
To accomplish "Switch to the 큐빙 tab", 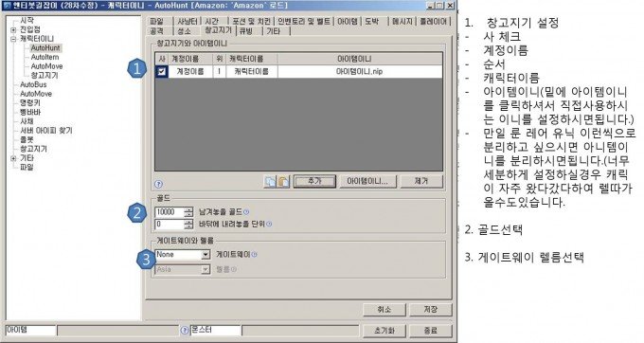I will [x=246, y=31].
